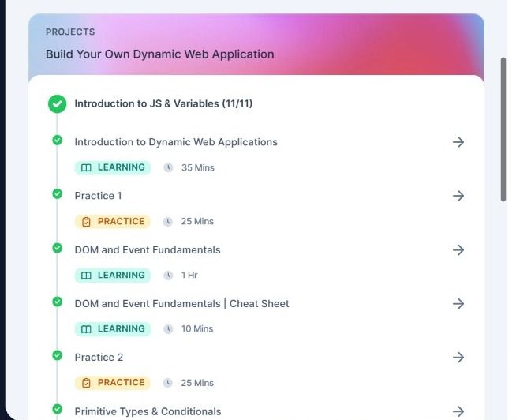
Task: Click arrow next to Introduction to Dynamic Web Applications
Action: (x=458, y=142)
